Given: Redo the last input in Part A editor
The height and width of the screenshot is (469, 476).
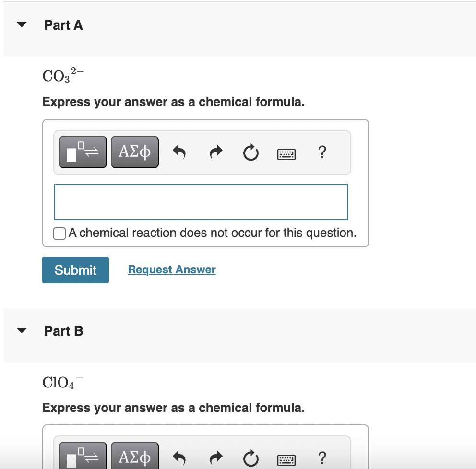Looking at the screenshot, I should tap(215, 152).
